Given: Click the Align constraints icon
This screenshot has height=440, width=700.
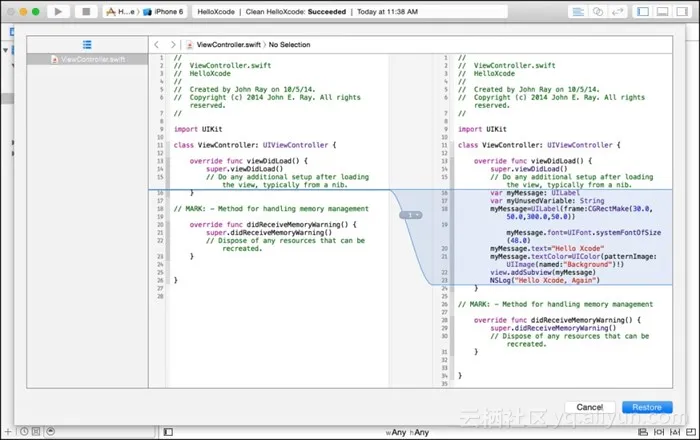Looking at the screenshot, I should click(x=643, y=432).
